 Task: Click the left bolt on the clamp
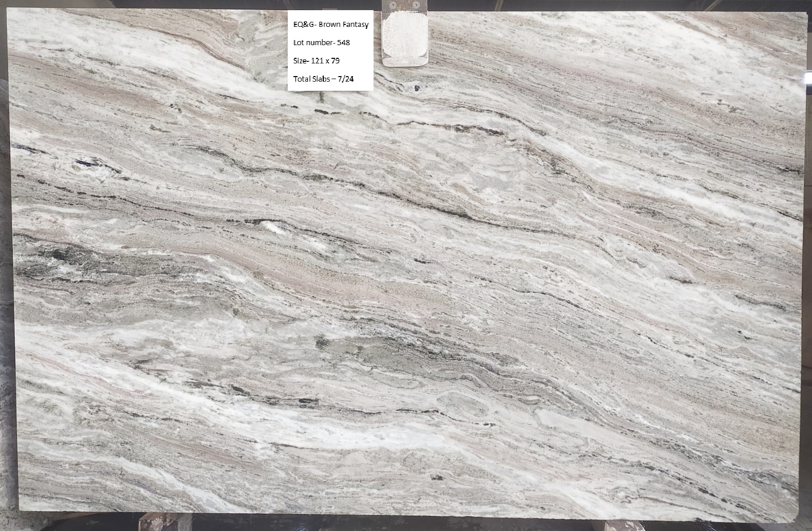(392, 4)
